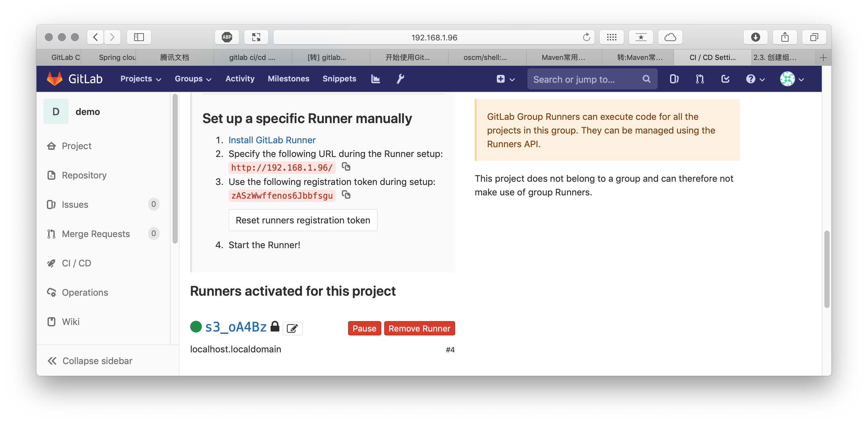This screenshot has height=424, width=868.
Task: Open the To-Do list icon in navbar
Action: click(x=725, y=79)
